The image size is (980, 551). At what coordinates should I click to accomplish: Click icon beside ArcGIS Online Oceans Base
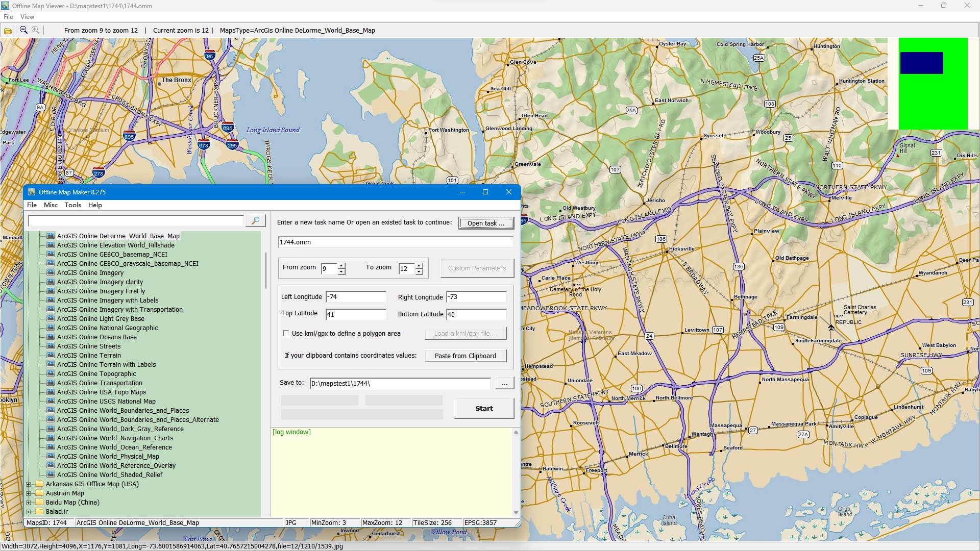point(51,337)
